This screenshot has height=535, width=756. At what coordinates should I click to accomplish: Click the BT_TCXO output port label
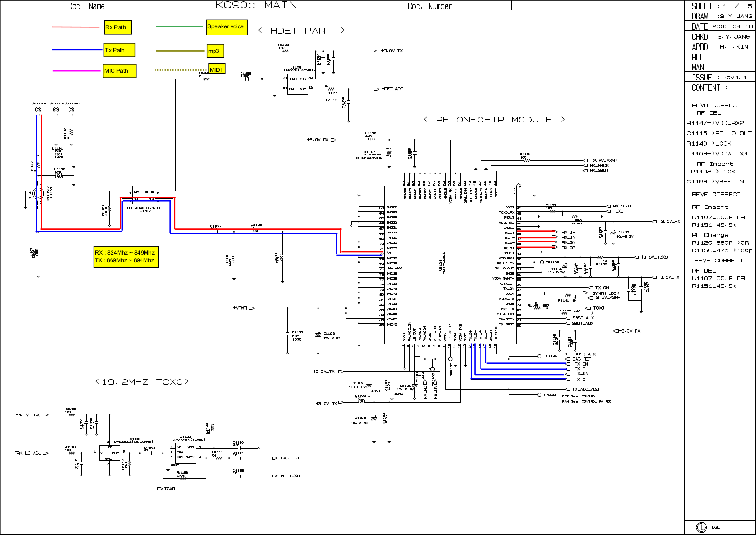pos(290,476)
